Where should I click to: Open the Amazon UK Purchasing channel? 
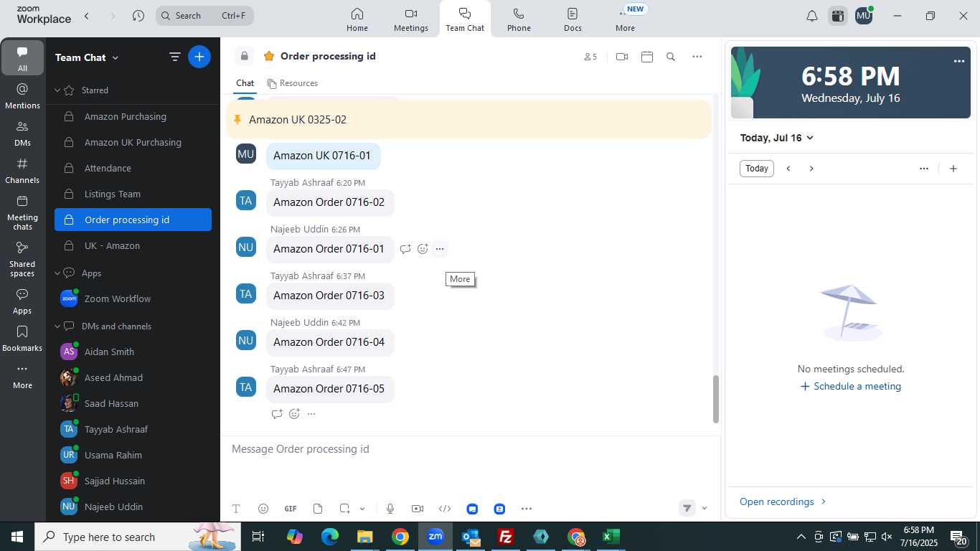(133, 143)
